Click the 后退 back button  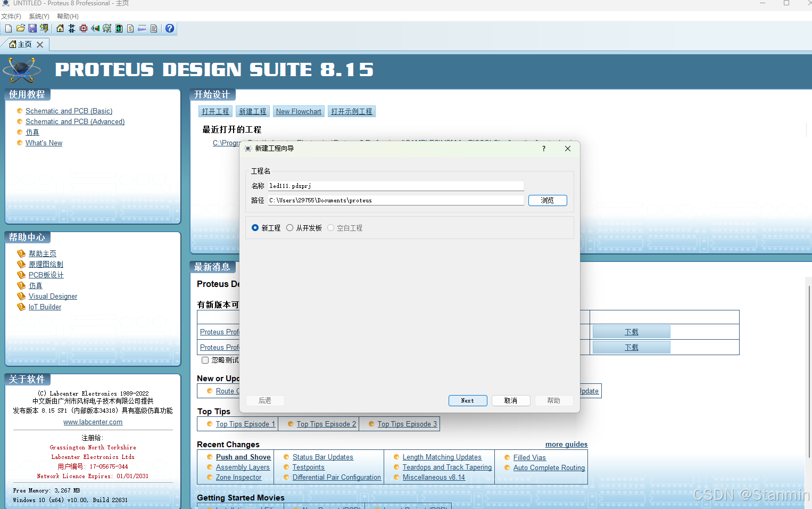[x=265, y=400]
